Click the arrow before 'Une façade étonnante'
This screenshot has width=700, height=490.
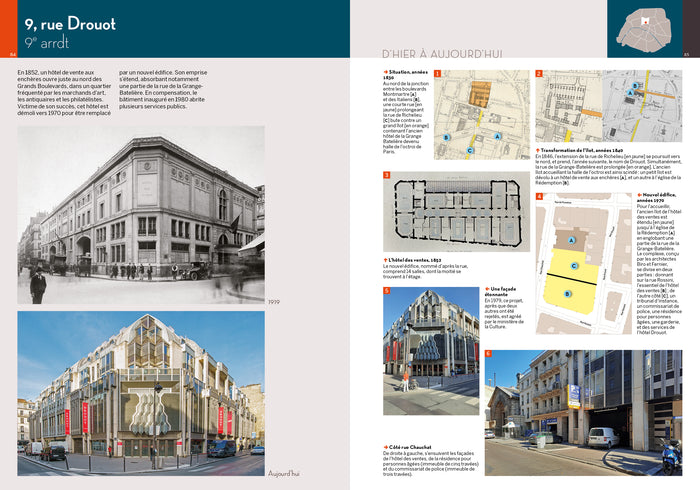click(x=486, y=288)
